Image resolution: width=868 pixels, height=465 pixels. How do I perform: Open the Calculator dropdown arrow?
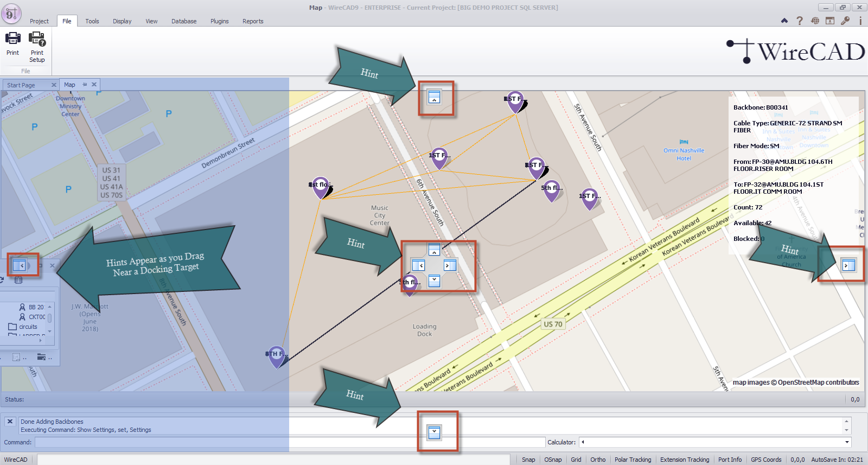847,442
